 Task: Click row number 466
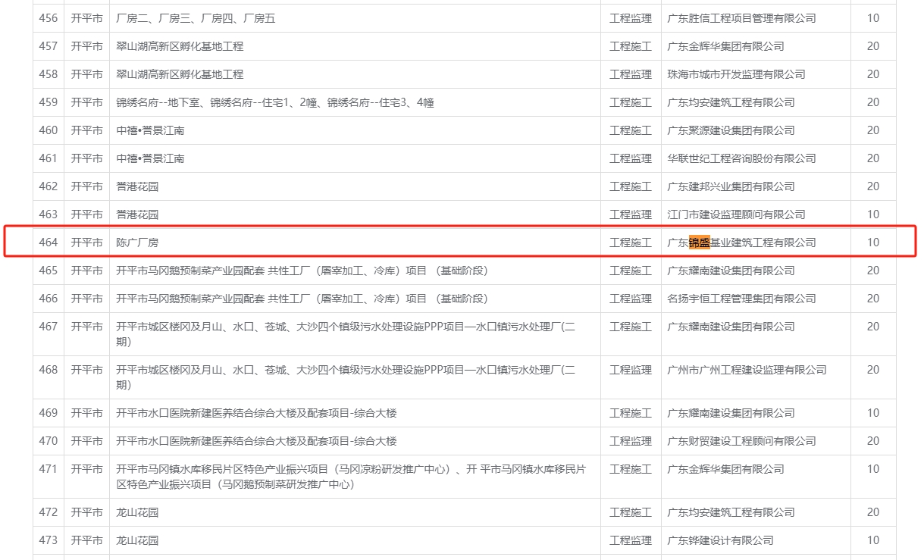[49, 299]
